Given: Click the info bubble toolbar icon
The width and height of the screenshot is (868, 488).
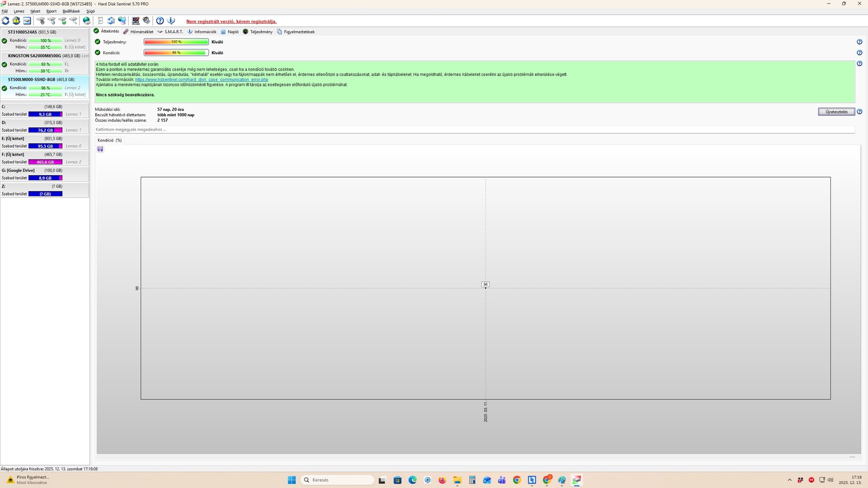Looking at the screenshot, I should click(x=171, y=21).
